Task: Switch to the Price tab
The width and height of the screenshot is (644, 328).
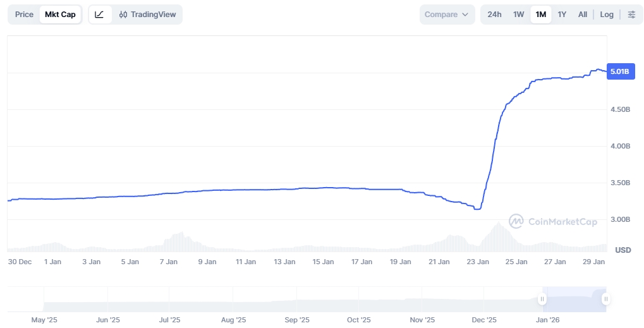Action: coord(24,15)
